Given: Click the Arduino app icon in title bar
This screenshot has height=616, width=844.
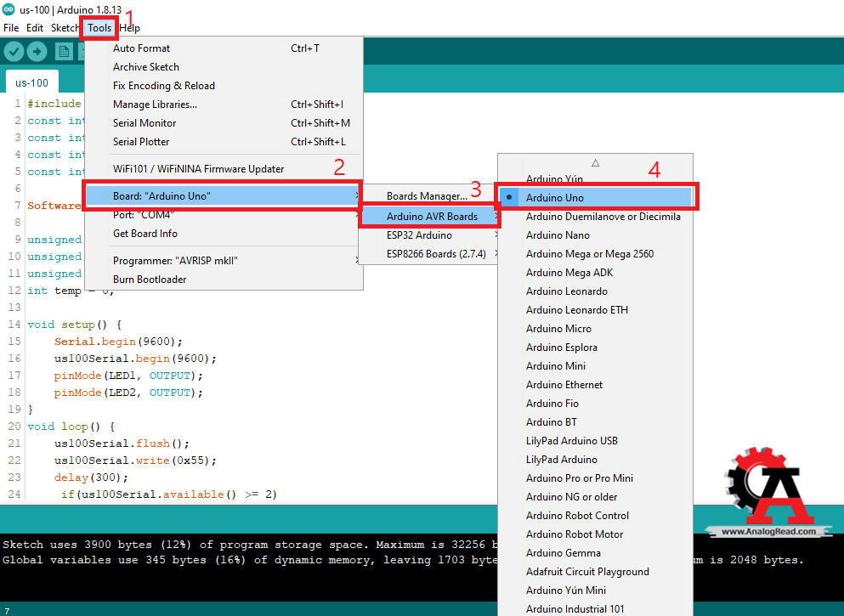Looking at the screenshot, I should [8, 9].
